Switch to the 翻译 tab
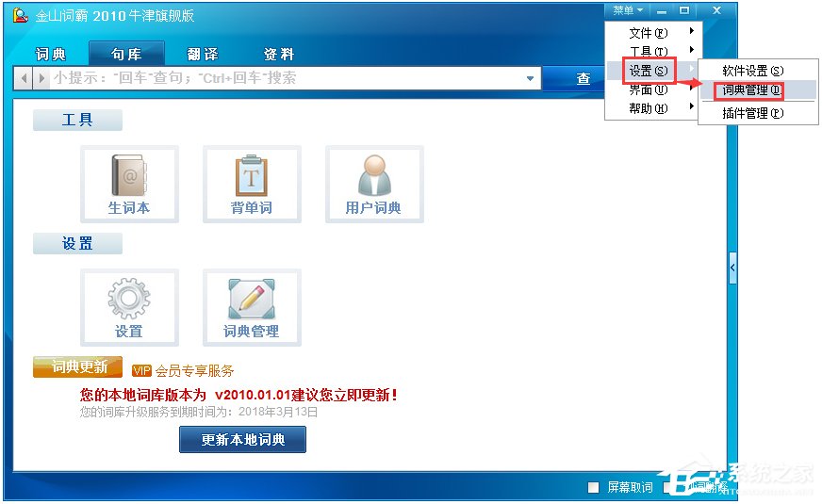 point(203,54)
